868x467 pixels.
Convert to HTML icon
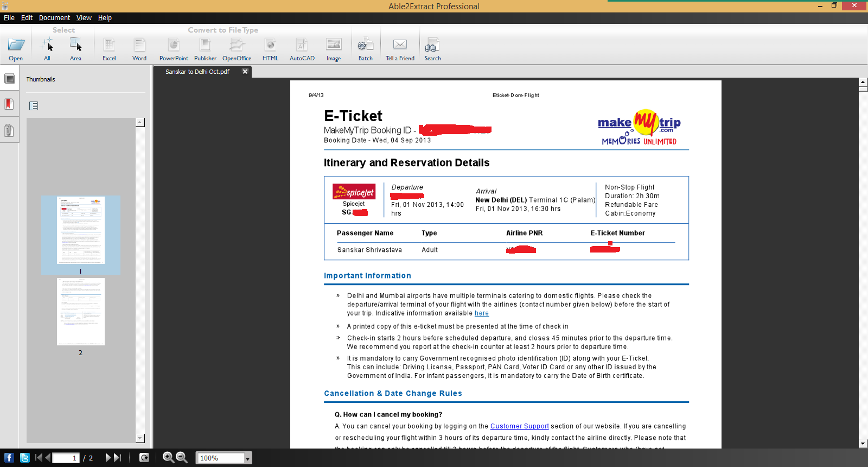tap(270, 45)
